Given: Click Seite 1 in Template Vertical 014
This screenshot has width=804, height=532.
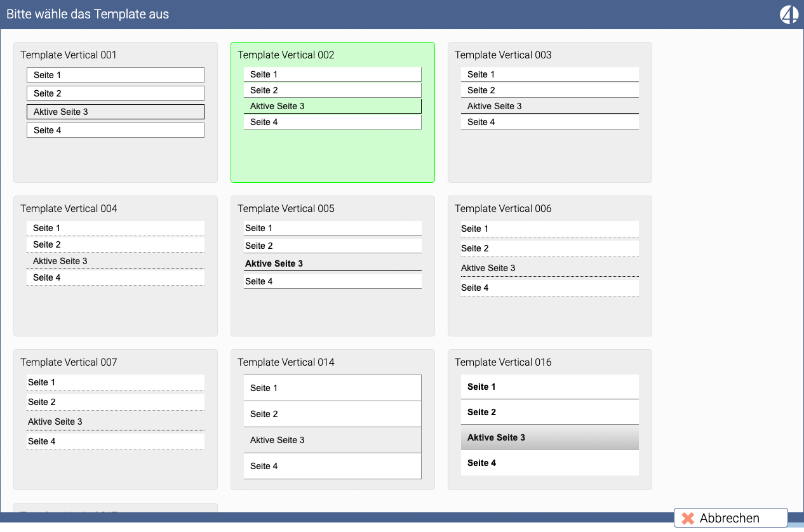Looking at the screenshot, I should [333, 388].
